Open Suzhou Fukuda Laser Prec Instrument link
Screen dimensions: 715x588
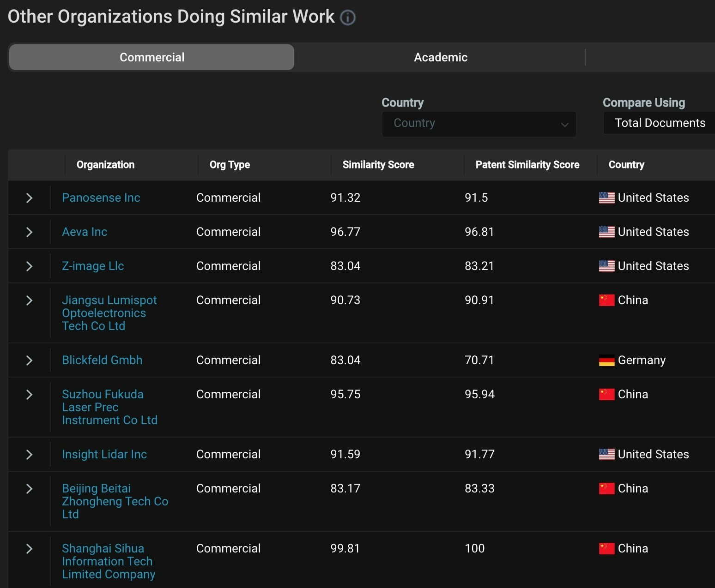109,407
